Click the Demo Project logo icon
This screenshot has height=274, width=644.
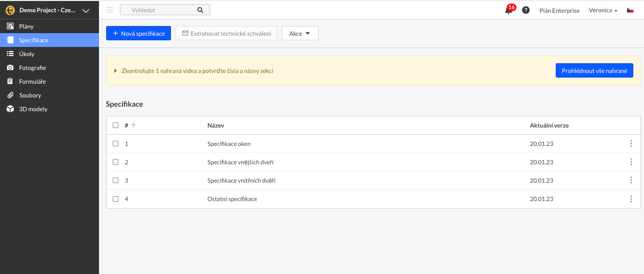point(10,10)
